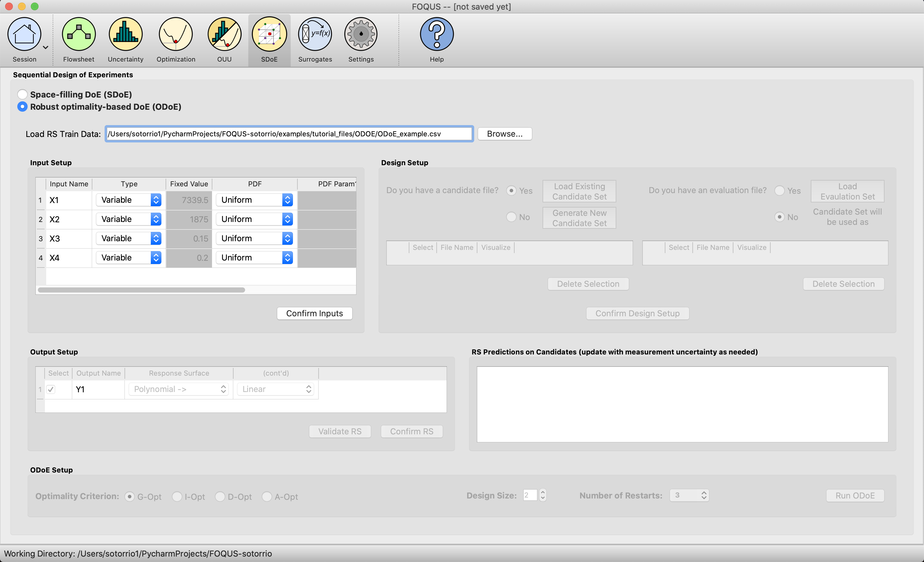Select No for candidate file
The height and width of the screenshot is (562, 924).
pyautogui.click(x=511, y=217)
